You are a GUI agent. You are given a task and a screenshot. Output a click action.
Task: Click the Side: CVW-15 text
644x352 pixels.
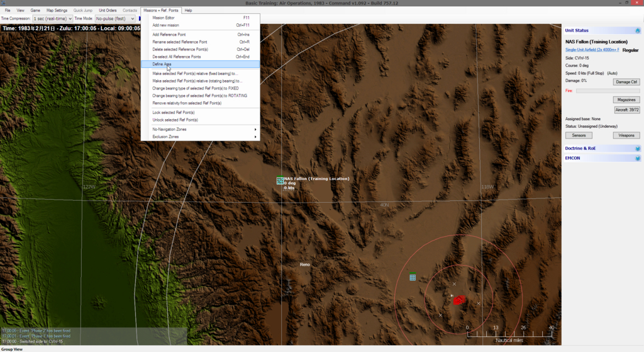[577, 58]
